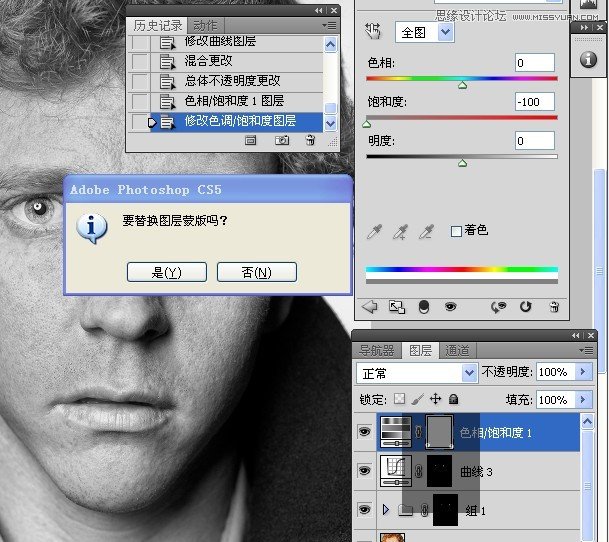Expand the 组 1 group triangle
This screenshot has width=609, height=542.
386,509
